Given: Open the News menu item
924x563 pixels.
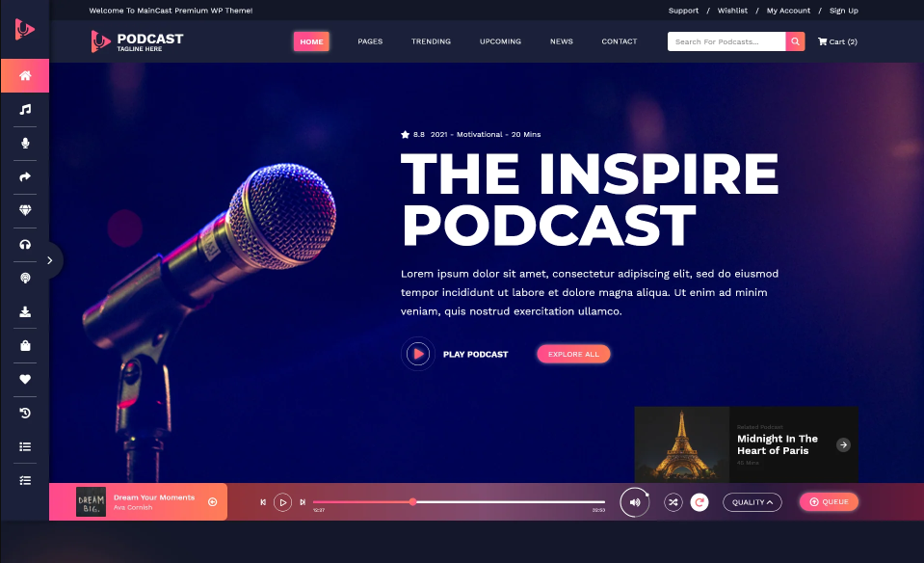Looking at the screenshot, I should tap(561, 41).
